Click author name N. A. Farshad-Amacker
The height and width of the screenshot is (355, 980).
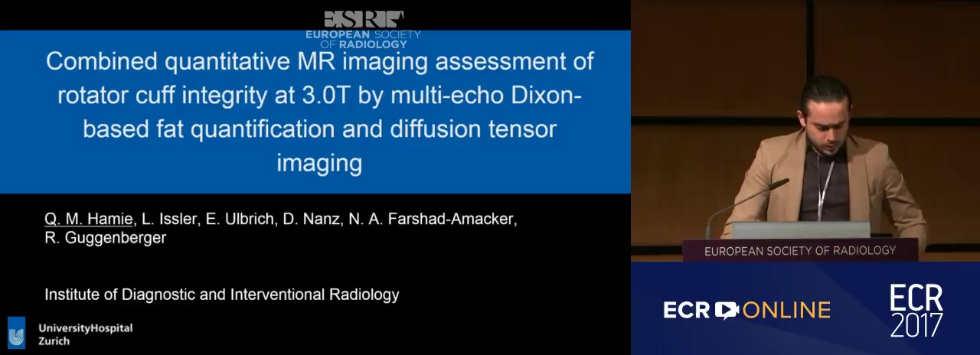tap(433, 220)
